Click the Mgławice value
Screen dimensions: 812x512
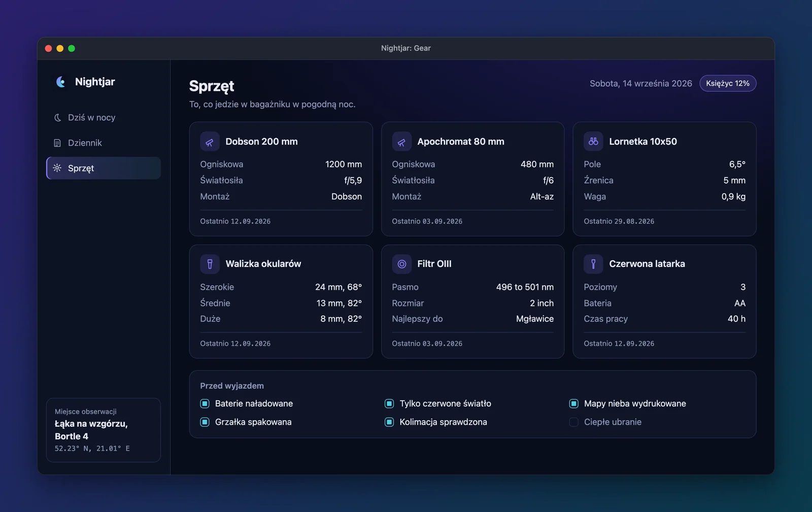[x=535, y=319]
